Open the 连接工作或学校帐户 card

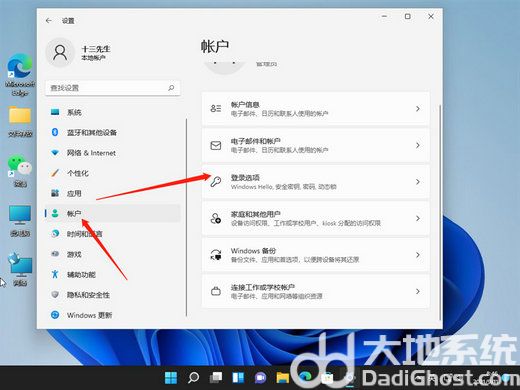[x=315, y=291]
